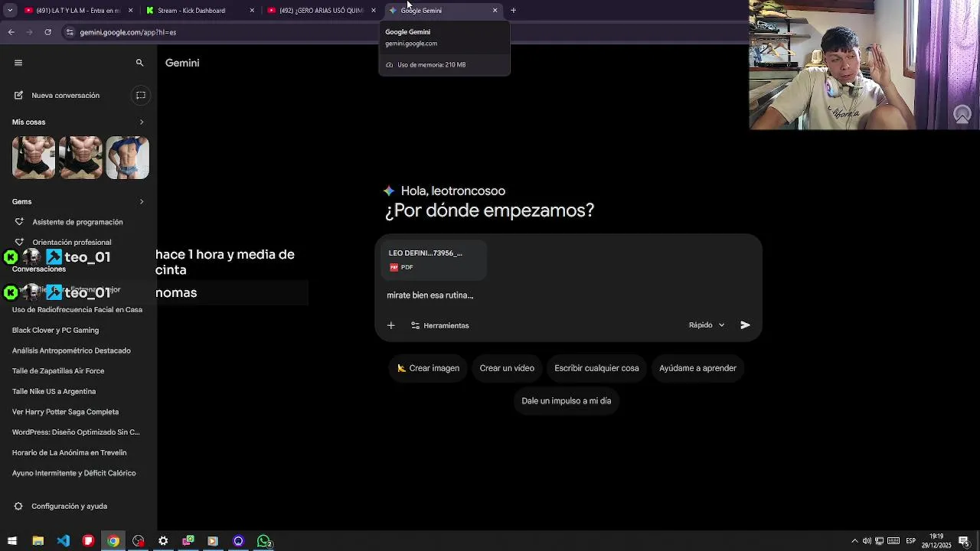
Task: Click the address bar URL gemini.google.com
Action: 128,32
